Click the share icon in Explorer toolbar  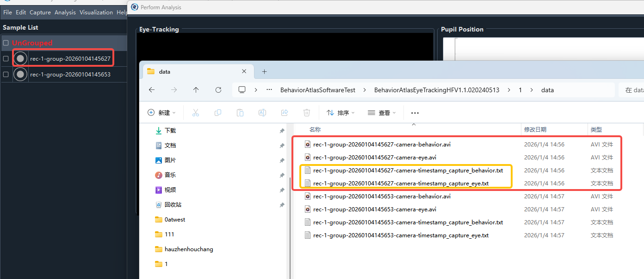(x=285, y=113)
